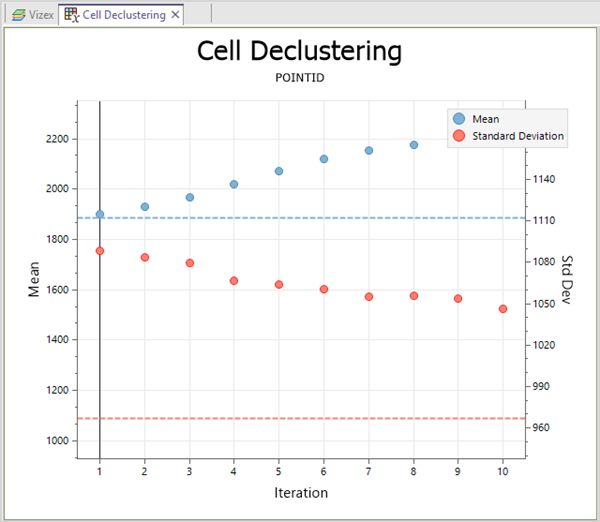Click the Cell Declustering tab chart icon
Screen dimensions: 600x522
click(71, 15)
